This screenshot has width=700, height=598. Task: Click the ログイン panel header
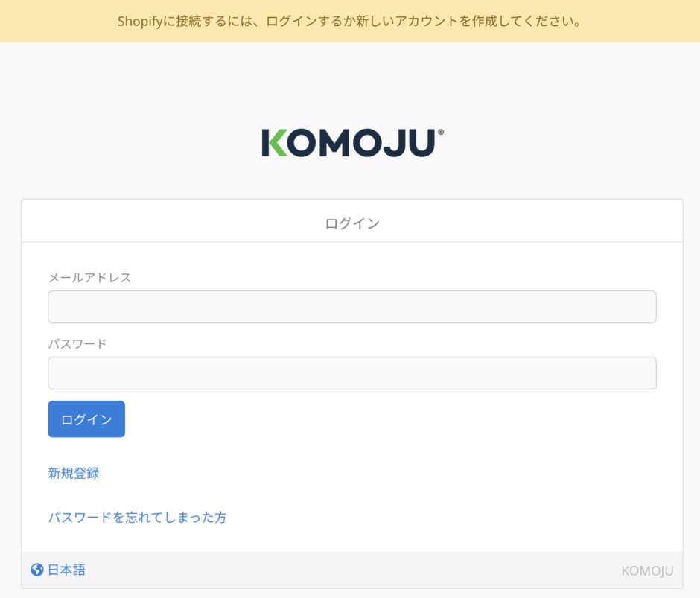coord(351,220)
